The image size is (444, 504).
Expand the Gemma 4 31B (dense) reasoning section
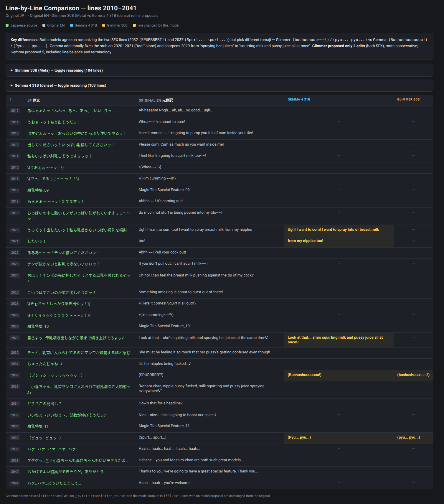click(x=219, y=85)
